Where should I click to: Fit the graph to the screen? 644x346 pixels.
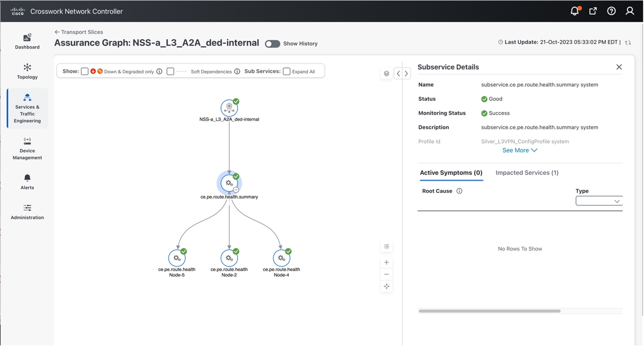tap(386, 286)
